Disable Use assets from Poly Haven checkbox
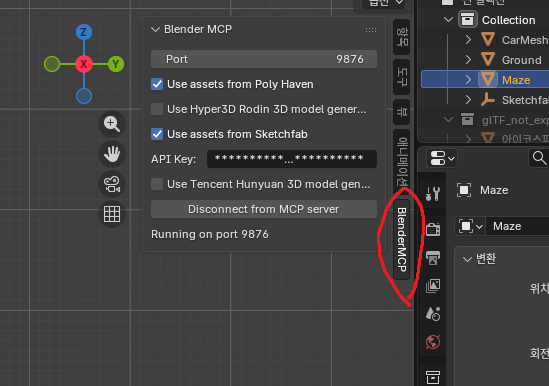549x386 pixels. coord(157,84)
